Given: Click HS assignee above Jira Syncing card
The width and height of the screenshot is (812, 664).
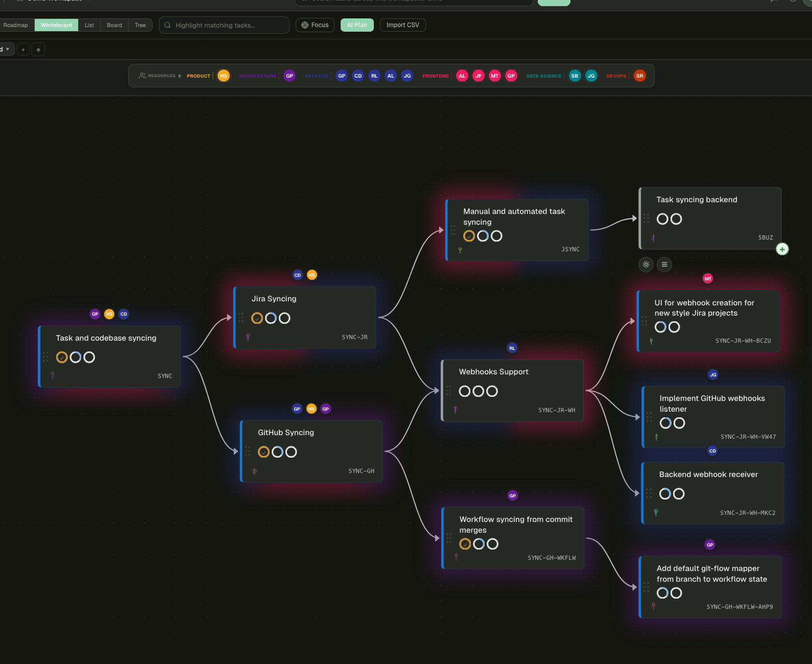Looking at the screenshot, I should (x=312, y=275).
